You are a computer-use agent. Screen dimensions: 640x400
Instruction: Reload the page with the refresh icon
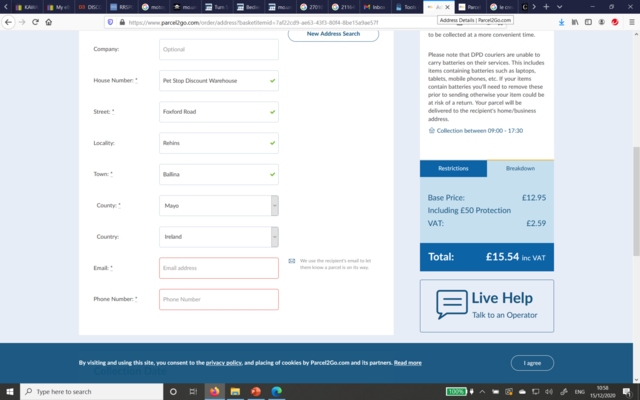pyautogui.click(x=35, y=22)
